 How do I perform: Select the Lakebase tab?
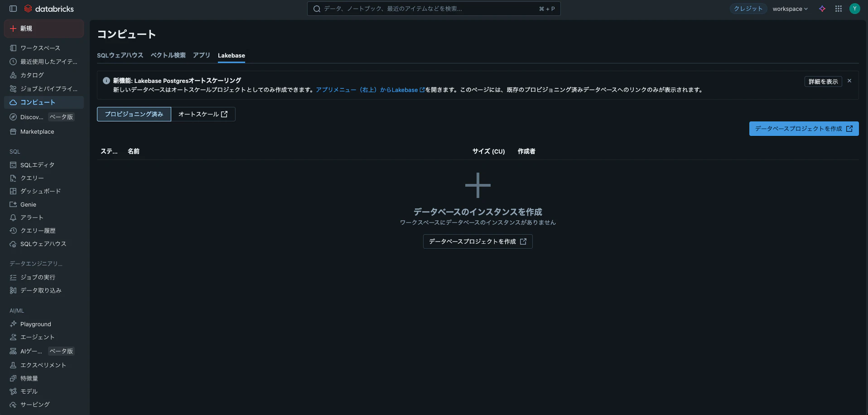click(x=231, y=55)
